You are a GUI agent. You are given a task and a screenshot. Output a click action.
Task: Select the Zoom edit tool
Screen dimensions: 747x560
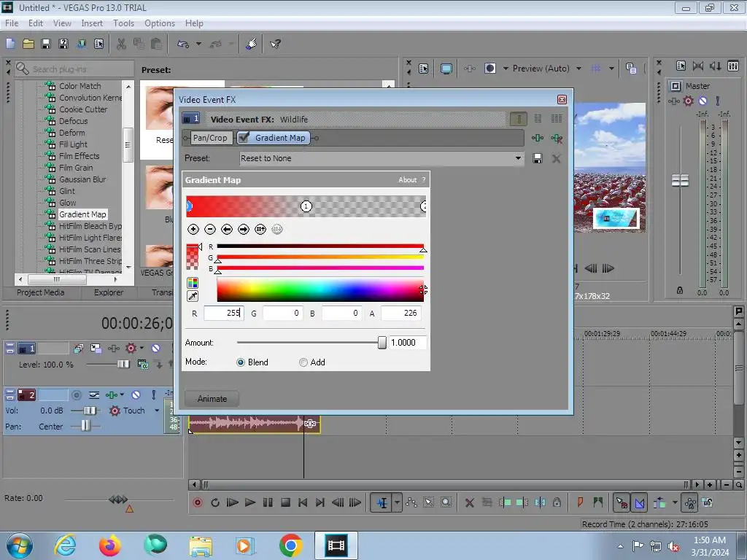[x=446, y=502]
